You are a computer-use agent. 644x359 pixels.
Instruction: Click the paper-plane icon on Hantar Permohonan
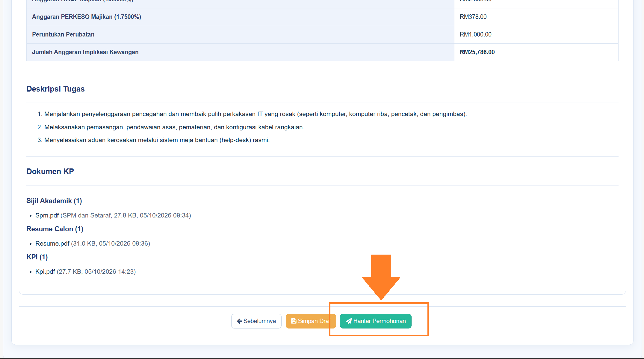click(349, 321)
